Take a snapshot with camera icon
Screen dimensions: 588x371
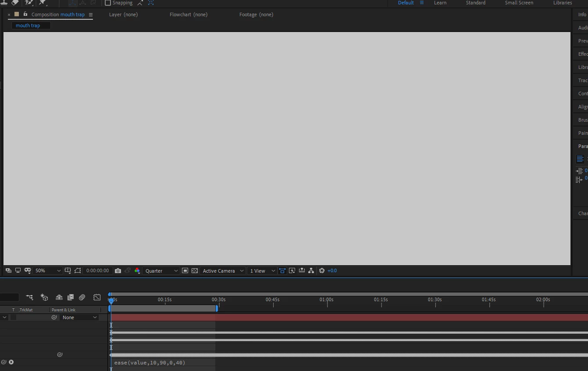tap(118, 271)
